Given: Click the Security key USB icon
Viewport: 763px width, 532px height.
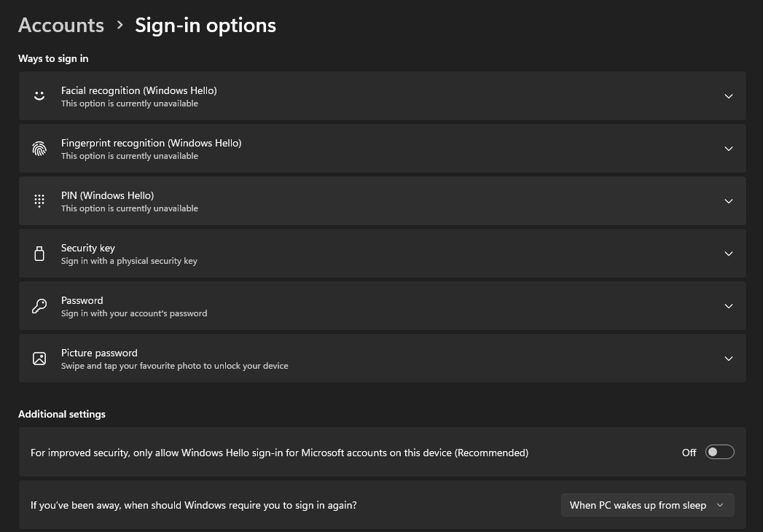Looking at the screenshot, I should click(39, 253).
